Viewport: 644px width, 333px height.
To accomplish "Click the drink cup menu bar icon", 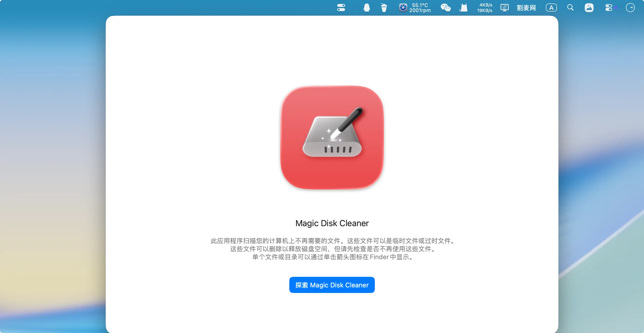I will pyautogui.click(x=384, y=8).
